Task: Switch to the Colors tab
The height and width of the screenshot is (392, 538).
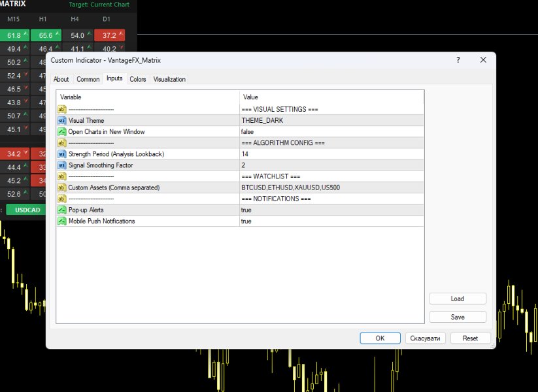Action: coord(138,79)
